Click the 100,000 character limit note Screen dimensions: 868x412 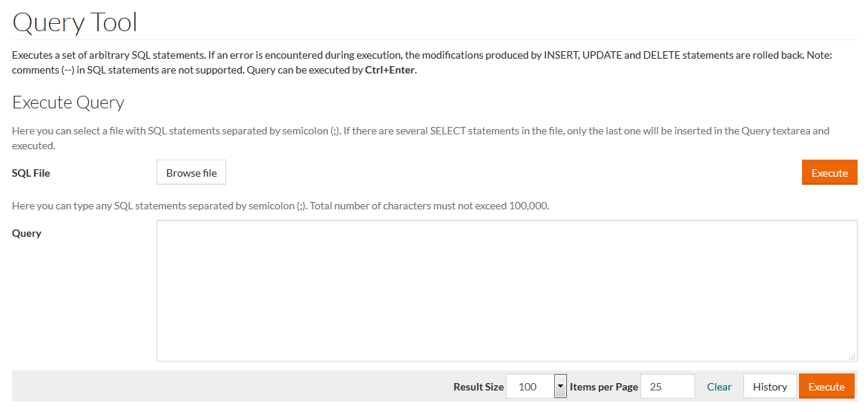coord(280,206)
